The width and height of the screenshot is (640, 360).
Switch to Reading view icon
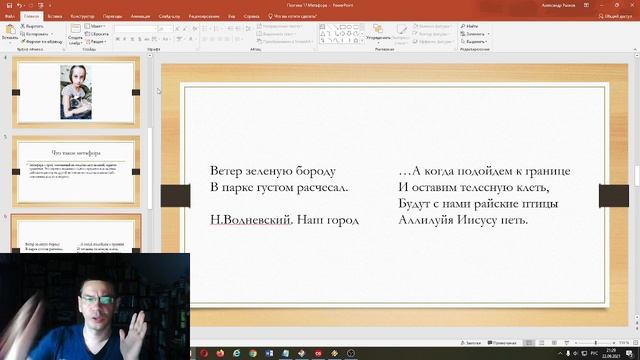click(x=554, y=343)
